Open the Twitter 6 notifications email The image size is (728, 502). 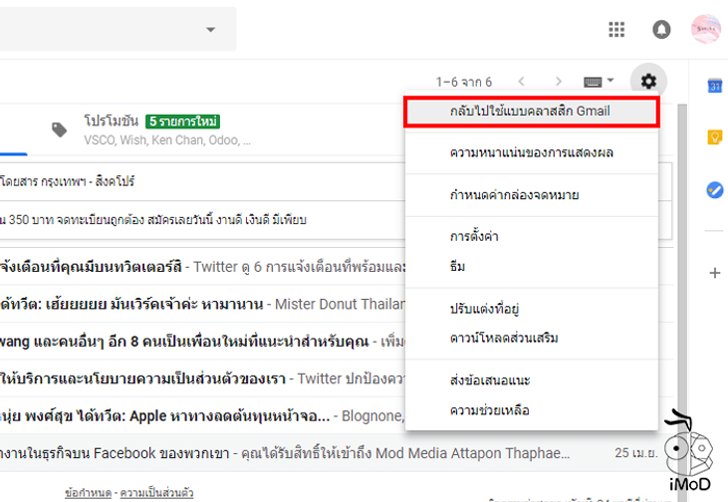point(202,267)
